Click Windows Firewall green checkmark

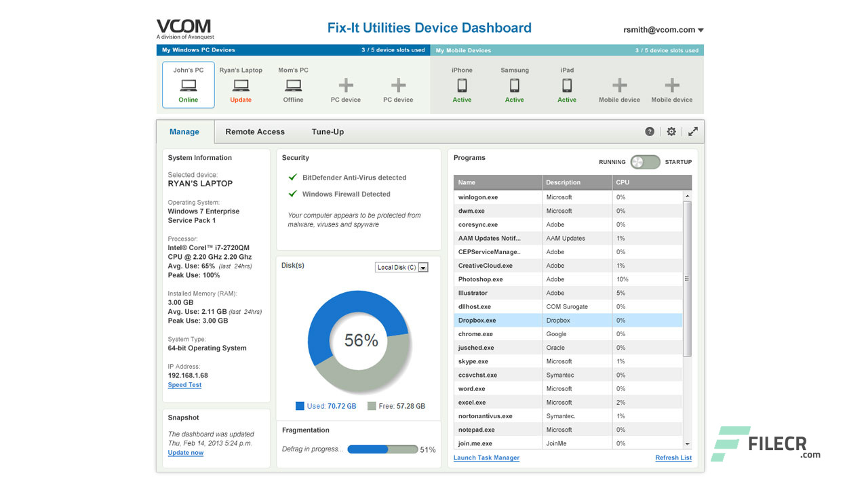[x=293, y=194]
